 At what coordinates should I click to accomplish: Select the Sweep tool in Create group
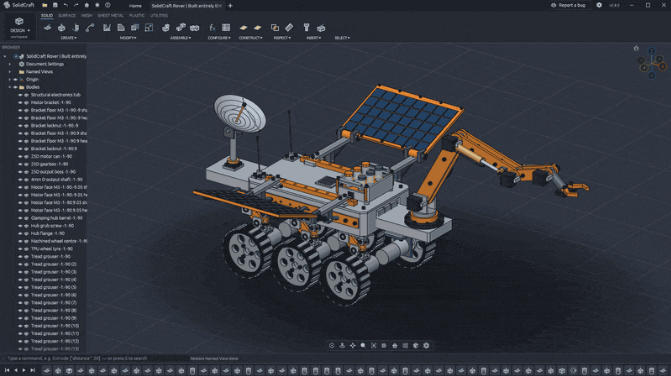(x=90, y=28)
